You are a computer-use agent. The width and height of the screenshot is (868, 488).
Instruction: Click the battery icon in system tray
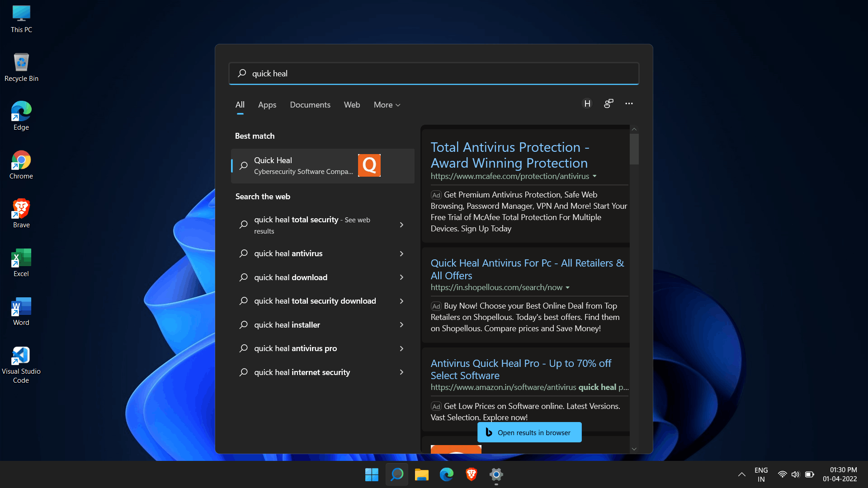(x=809, y=474)
